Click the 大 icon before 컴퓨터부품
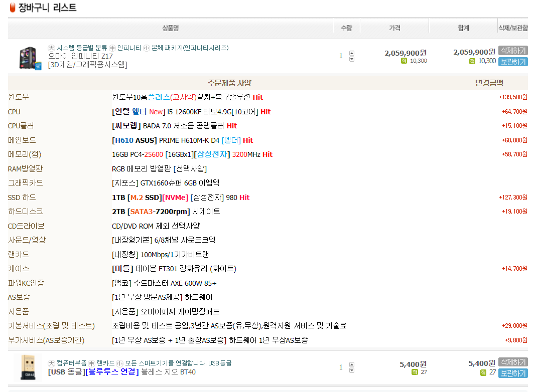Viewport: 538px width, 392px height. coord(52,363)
